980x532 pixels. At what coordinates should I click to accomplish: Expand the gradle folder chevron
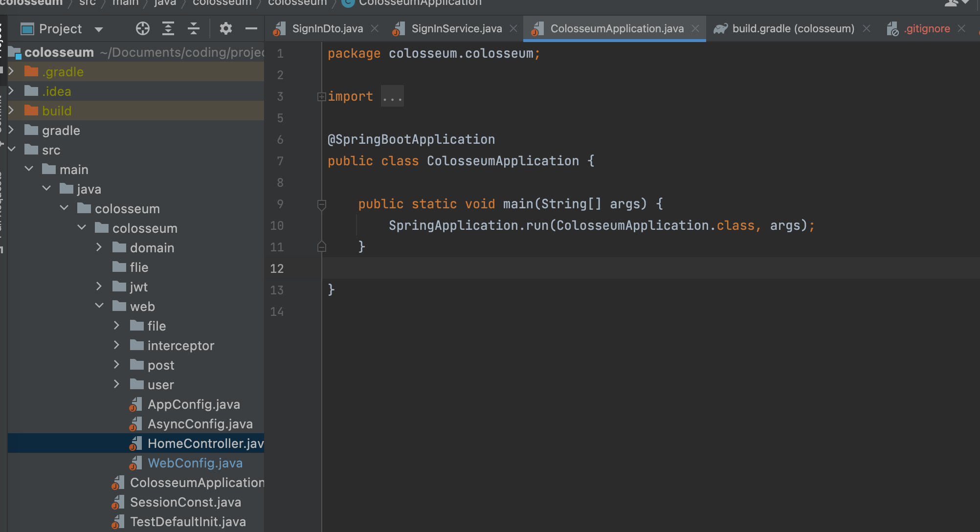[11, 130]
